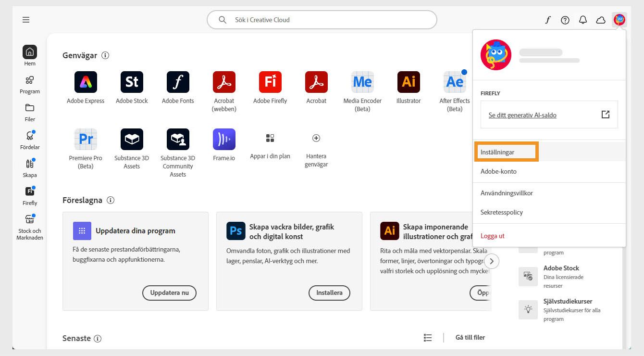Open After Effects (Beta) shortcut
This screenshot has height=356, width=644.
tap(455, 82)
